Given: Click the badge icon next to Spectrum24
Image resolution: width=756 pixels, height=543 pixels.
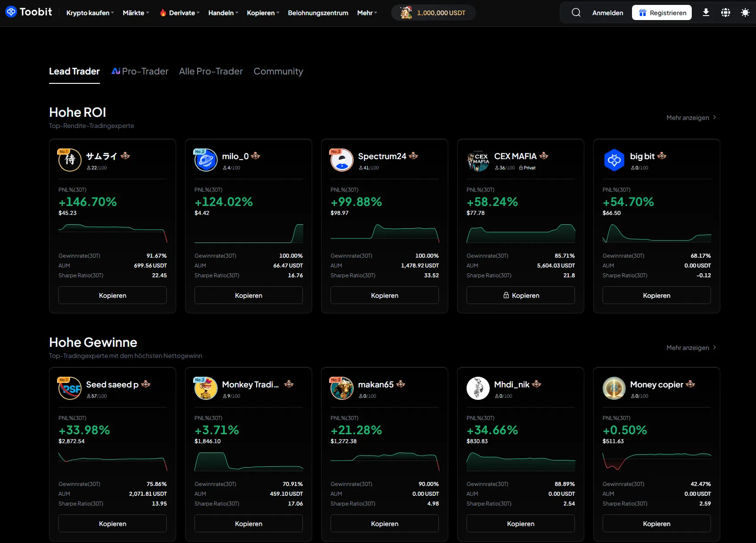Looking at the screenshot, I should pyautogui.click(x=413, y=156).
